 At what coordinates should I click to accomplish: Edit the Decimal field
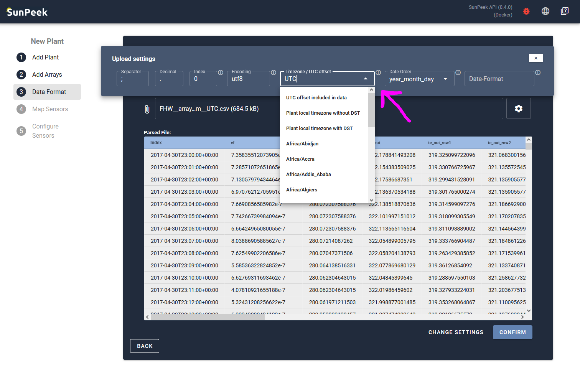[x=169, y=79]
